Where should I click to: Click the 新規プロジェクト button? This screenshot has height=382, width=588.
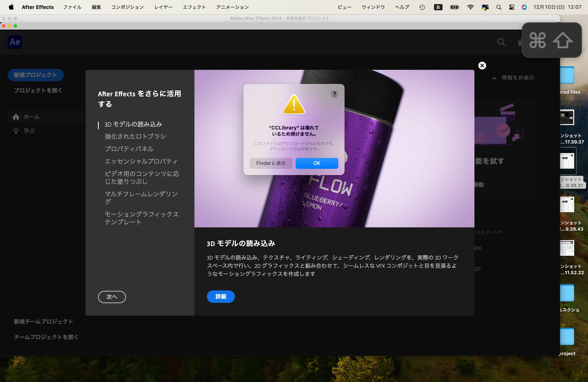click(36, 75)
